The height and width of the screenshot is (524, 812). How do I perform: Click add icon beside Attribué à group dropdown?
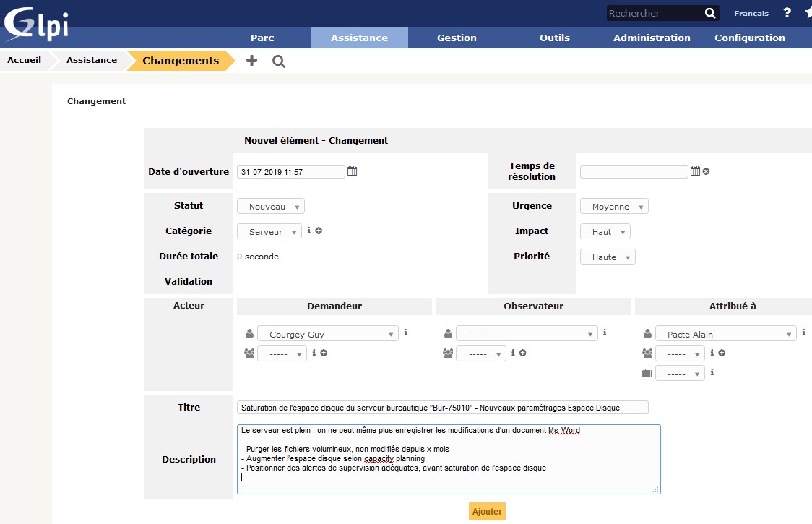click(722, 353)
